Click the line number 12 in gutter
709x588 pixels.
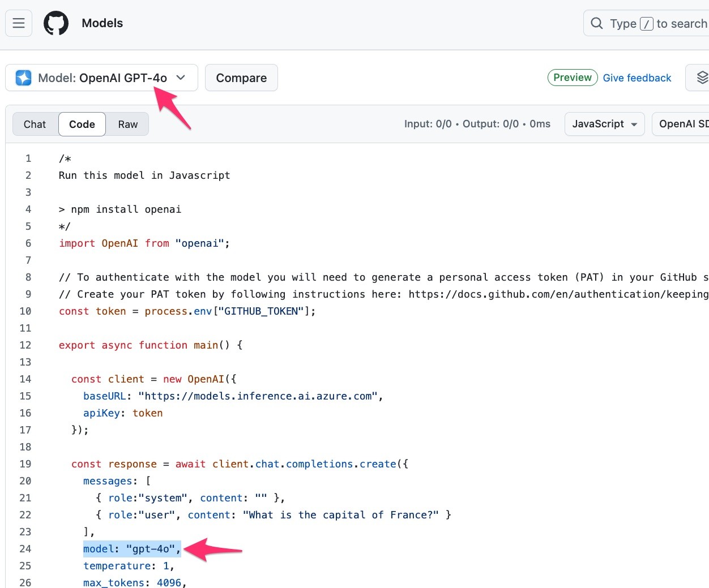tap(25, 345)
